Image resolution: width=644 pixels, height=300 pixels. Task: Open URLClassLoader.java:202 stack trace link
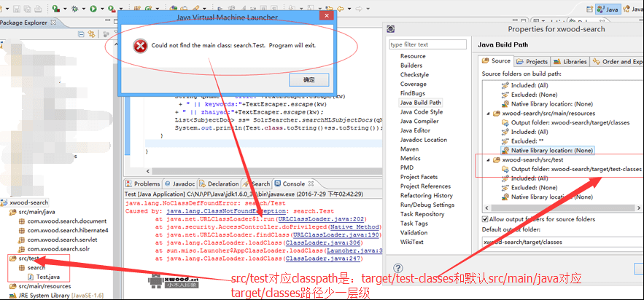321,219
